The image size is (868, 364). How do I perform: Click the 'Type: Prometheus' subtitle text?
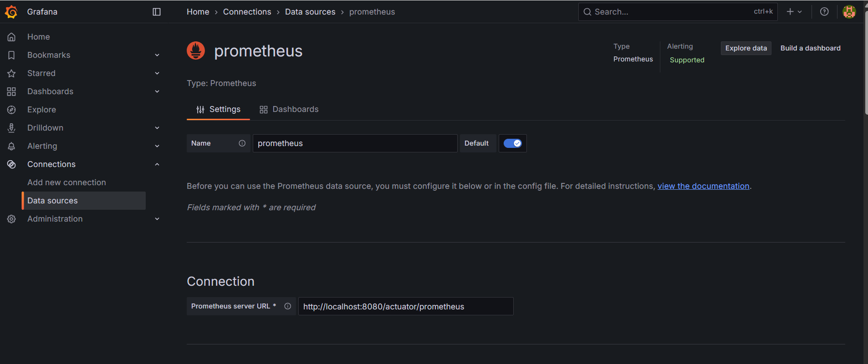tap(221, 83)
